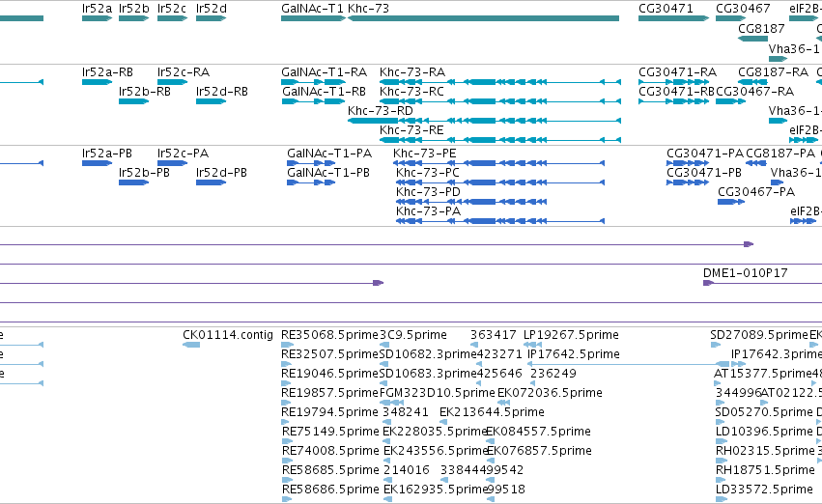Select protein Ir52b-PB
The height and width of the screenshot is (504, 822).
133,182
